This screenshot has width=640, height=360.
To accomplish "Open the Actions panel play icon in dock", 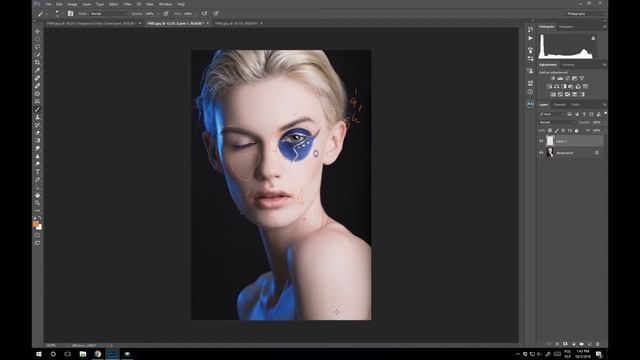I will pyautogui.click(x=530, y=38).
